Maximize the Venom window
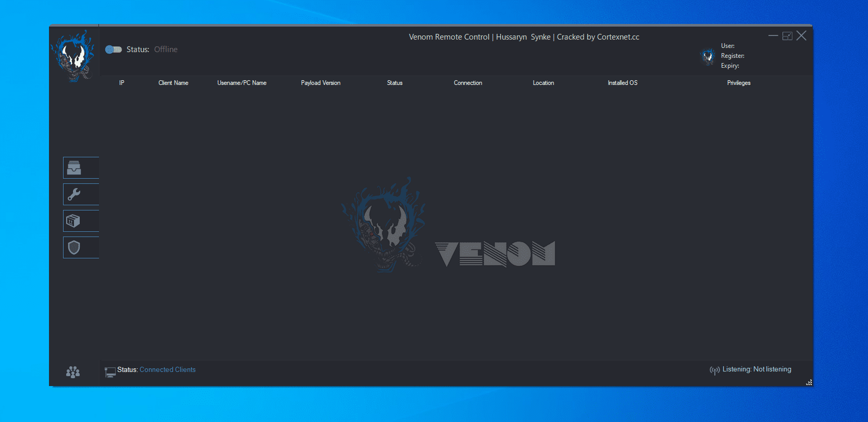 [787, 35]
